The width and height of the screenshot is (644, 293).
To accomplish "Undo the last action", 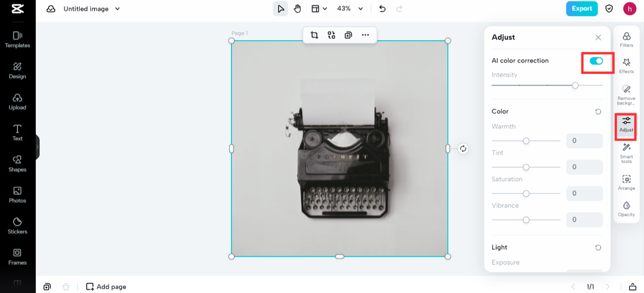I will coord(382,9).
